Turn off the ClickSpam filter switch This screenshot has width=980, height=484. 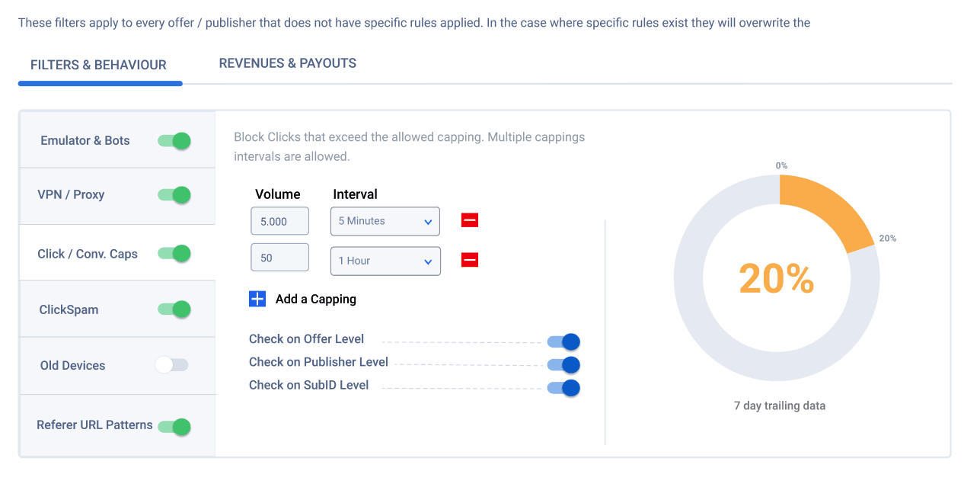pos(174,309)
